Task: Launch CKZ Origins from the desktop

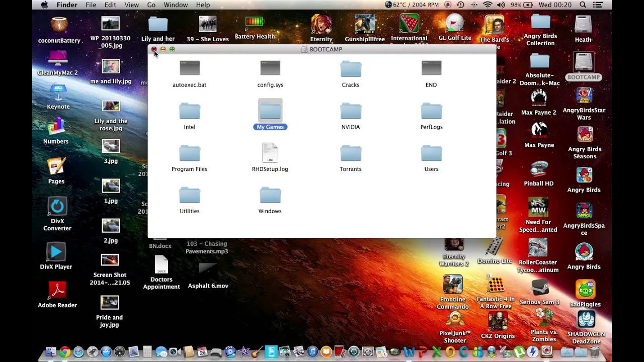Action: tap(498, 322)
